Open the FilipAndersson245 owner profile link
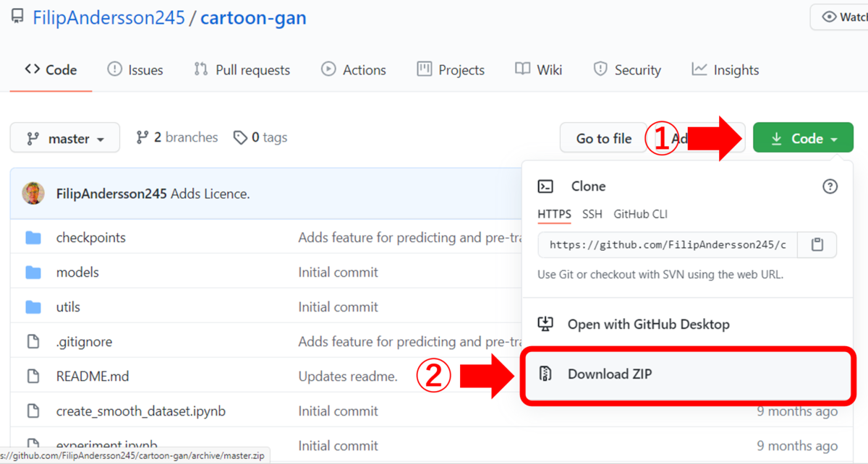Screen dimensions: 868x464 tap(109, 17)
